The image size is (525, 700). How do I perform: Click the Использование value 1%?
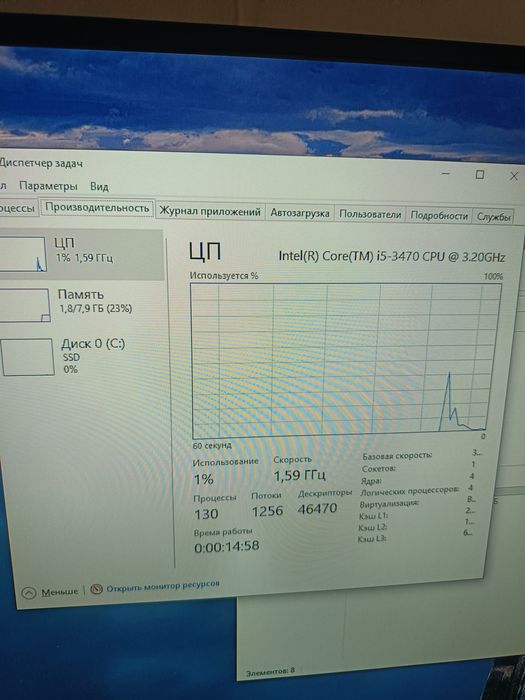[204, 479]
